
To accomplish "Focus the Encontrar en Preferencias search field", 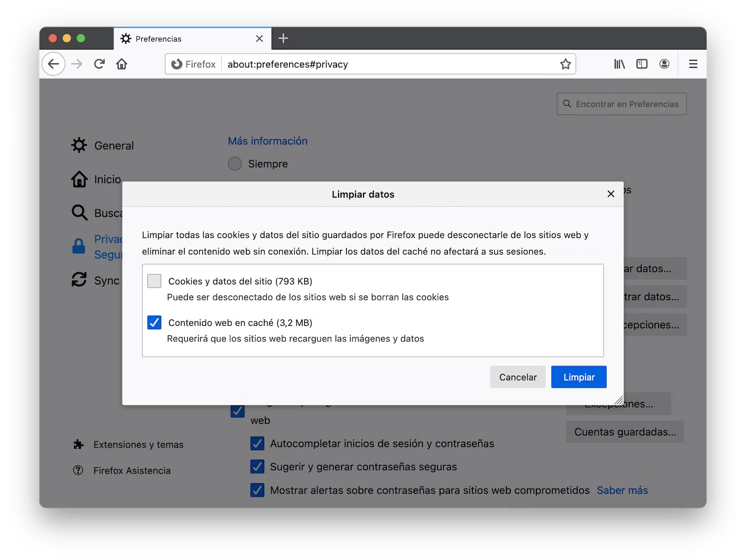I will tap(622, 104).
